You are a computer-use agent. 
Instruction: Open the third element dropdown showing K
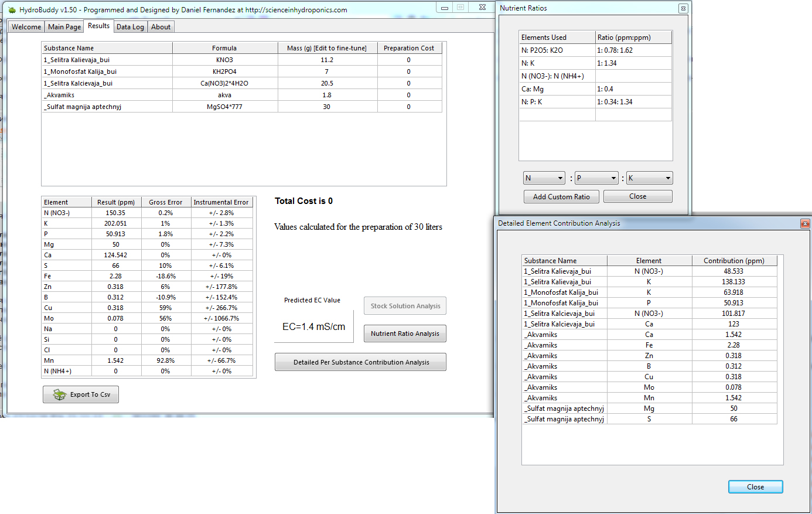(x=649, y=178)
